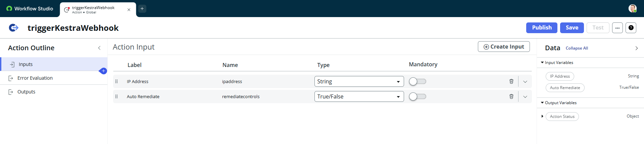Open the Outputs outline section
644x144 pixels.
click(x=26, y=92)
